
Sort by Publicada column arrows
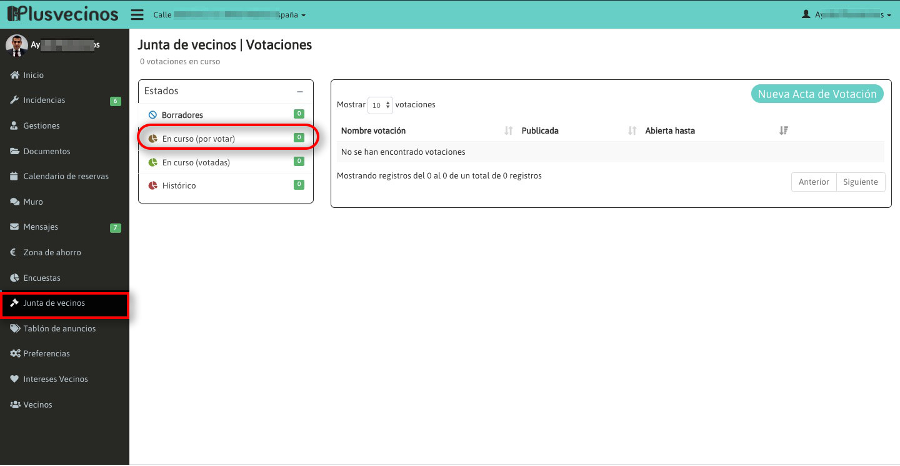tap(632, 131)
